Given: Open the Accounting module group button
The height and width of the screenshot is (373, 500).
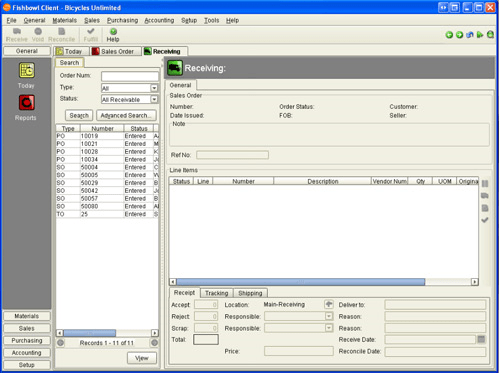Looking at the screenshot, I should [27, 353].
